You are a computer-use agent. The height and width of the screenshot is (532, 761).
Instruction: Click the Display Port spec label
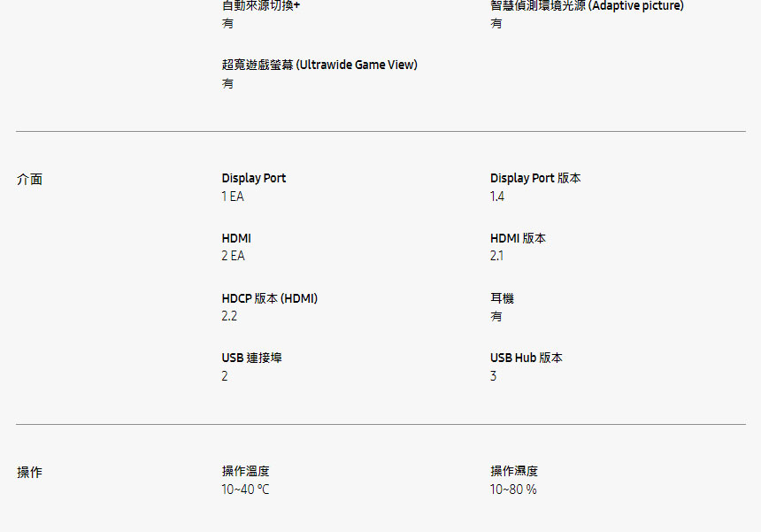(253, 178)
